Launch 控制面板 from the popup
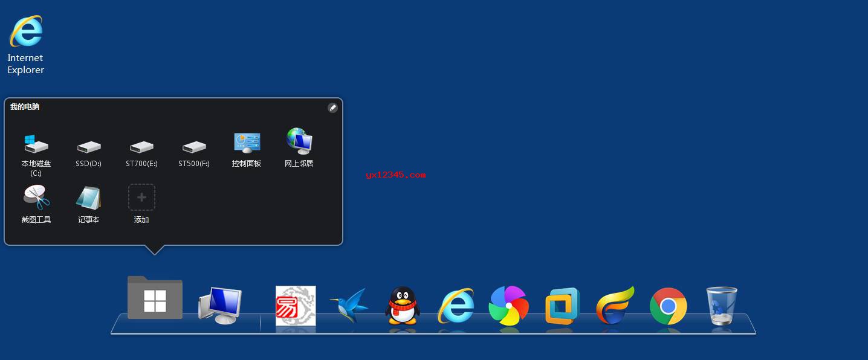The width and height of the screenshot is (868, 360). point(247,149)
